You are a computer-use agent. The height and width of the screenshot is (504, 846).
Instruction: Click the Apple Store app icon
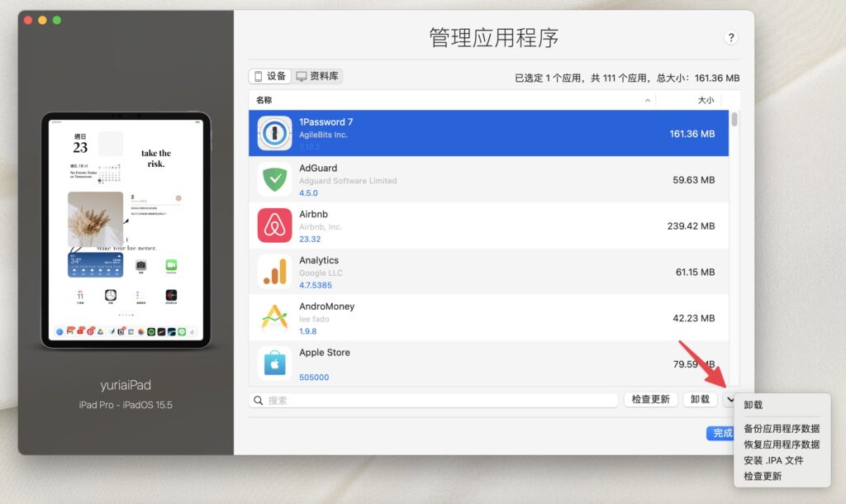tap(274, 364)
